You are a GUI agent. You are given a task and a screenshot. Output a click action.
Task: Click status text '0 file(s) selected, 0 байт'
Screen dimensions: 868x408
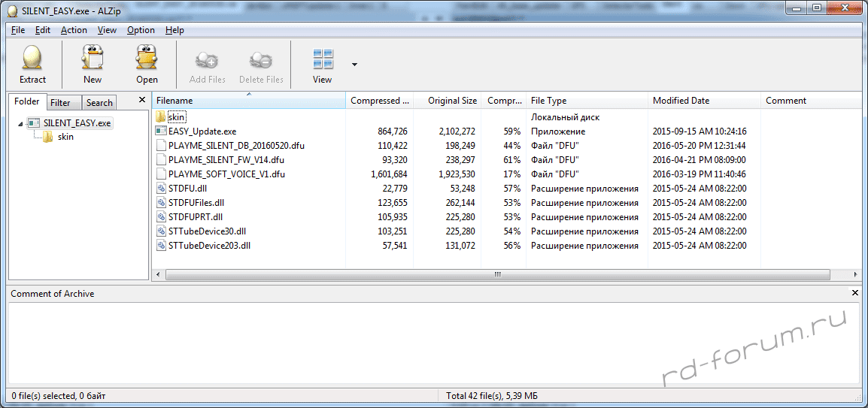[x=59, y=396]
